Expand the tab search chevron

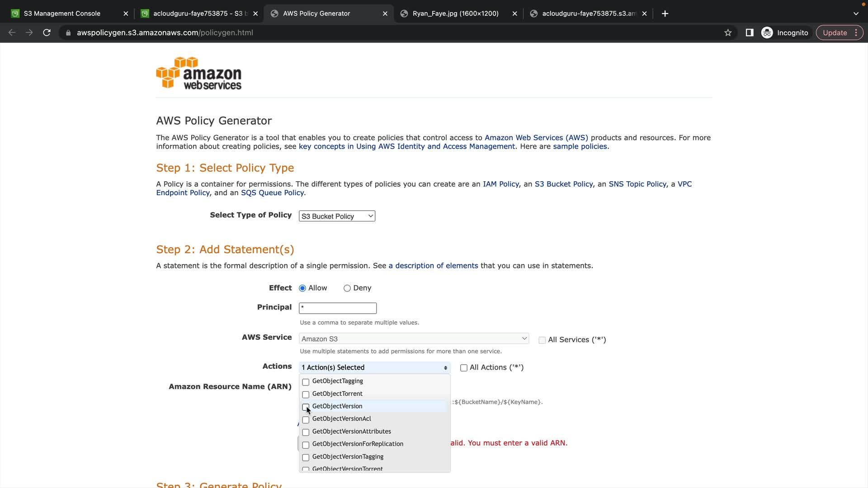[856, 14]
